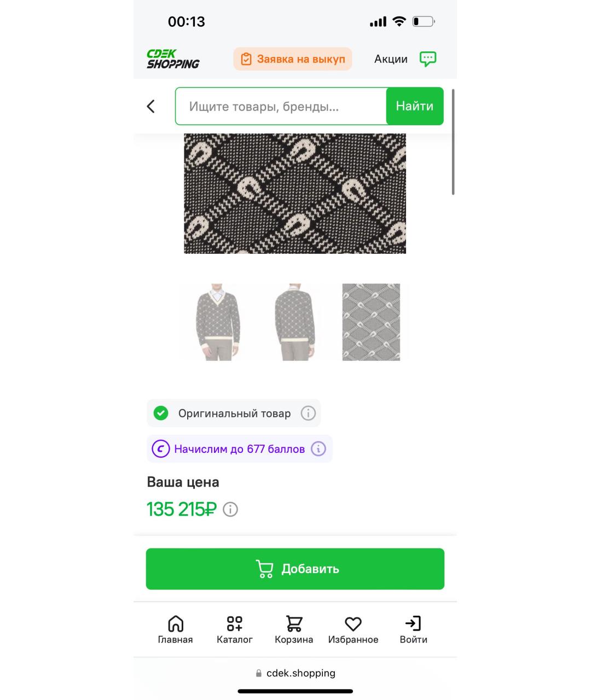Select the front view sweater thumbnail
Screen dimensions: 591x700
pyautogui.click(x=218, y=322)
